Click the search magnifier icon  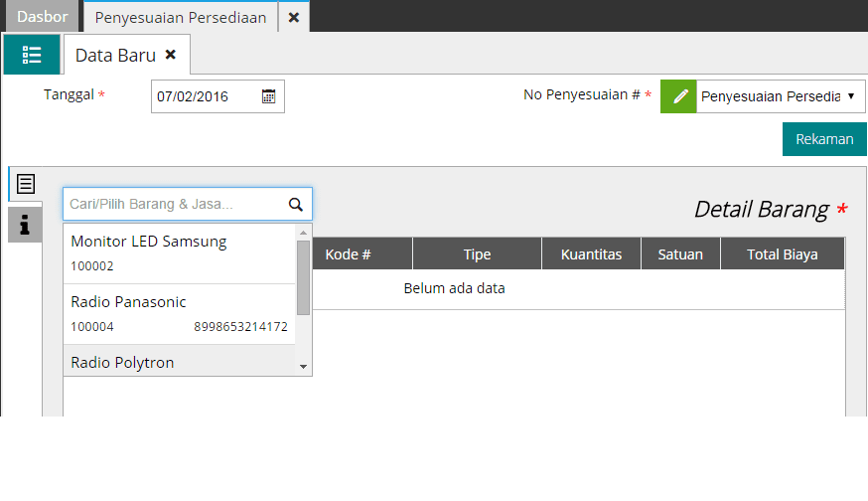(x=295, y=204)
